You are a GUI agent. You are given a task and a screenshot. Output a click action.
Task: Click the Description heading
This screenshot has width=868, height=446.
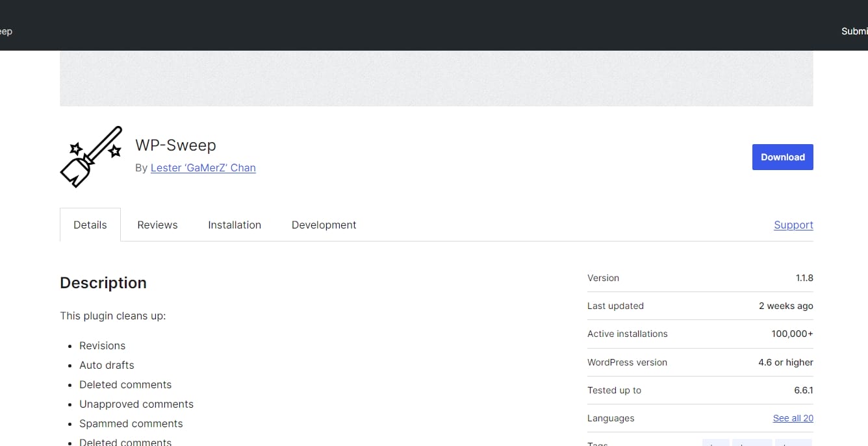103,283
